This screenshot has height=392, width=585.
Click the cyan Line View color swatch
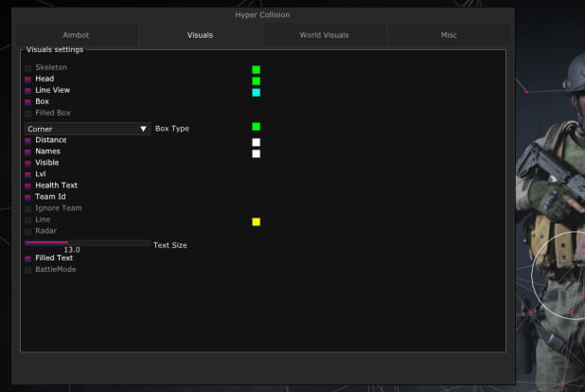256,93
